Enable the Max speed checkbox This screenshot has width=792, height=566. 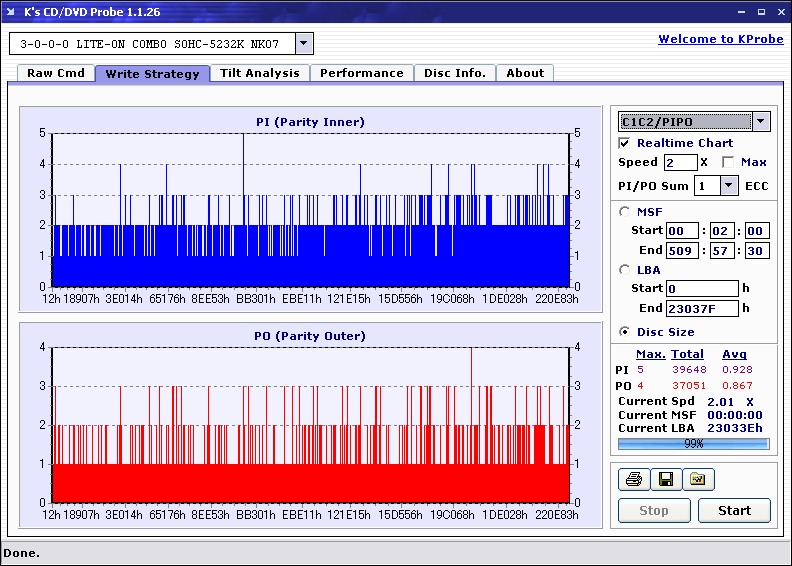(x=728, y=162)
